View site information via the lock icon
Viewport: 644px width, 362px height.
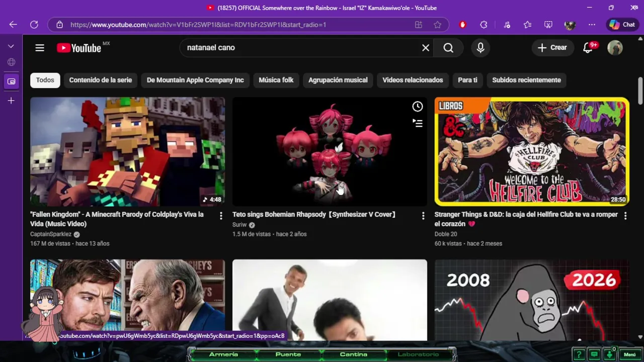click(59, 25)
